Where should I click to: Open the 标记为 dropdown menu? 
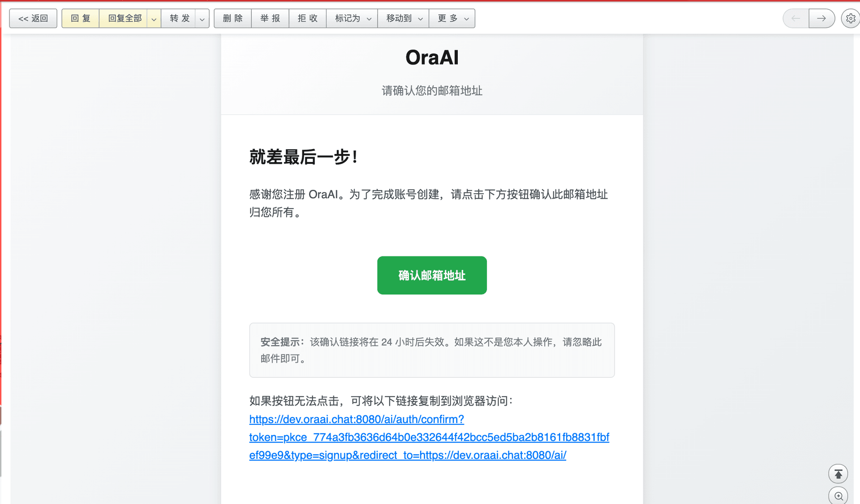coord(352,18)
